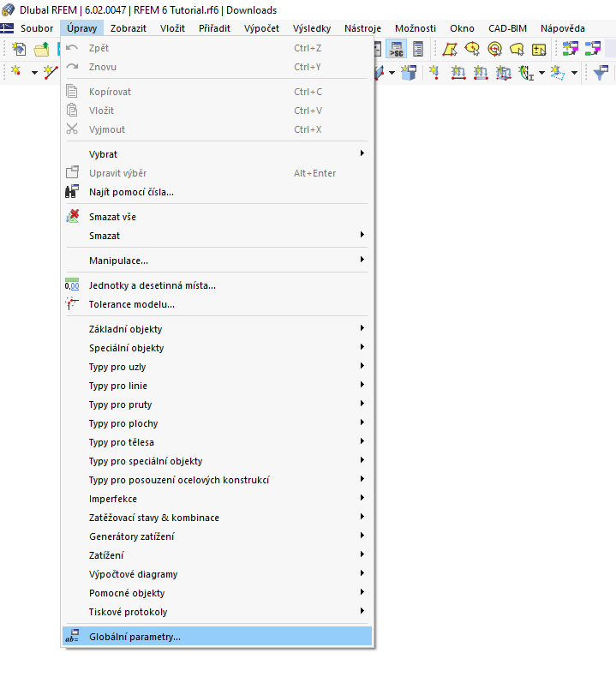Click the new line load icon
This screenshot has height=683, width=616.
click(458, 72)
